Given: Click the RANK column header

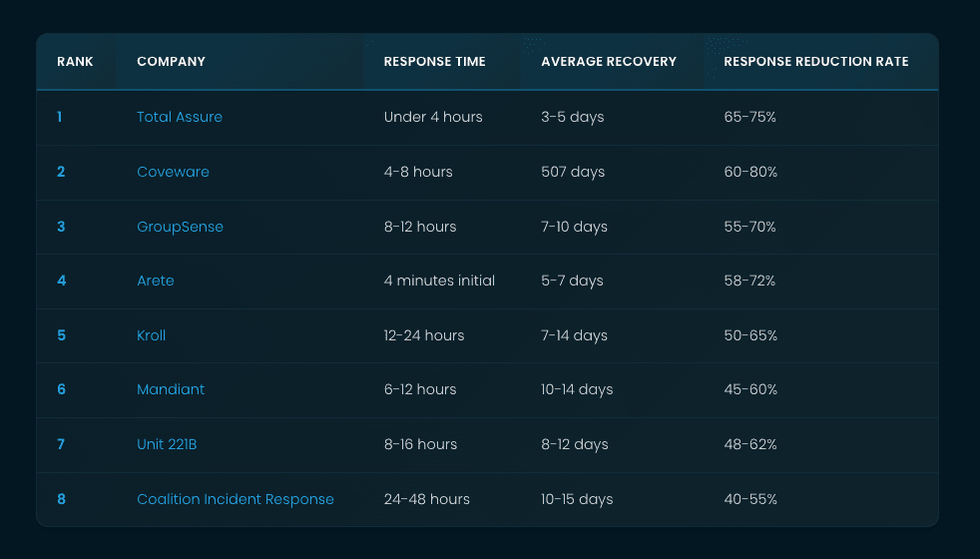Looking at the screenshot, I should 75,61.
